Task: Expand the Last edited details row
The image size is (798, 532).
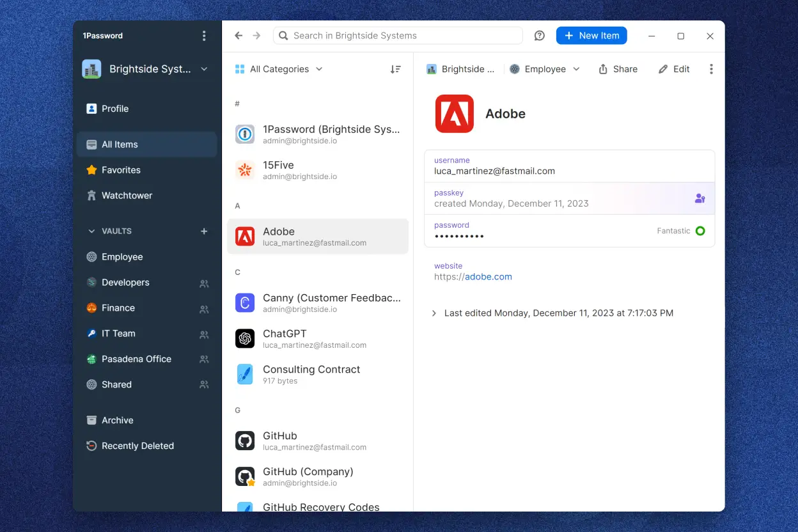Action: coord(434,313)
